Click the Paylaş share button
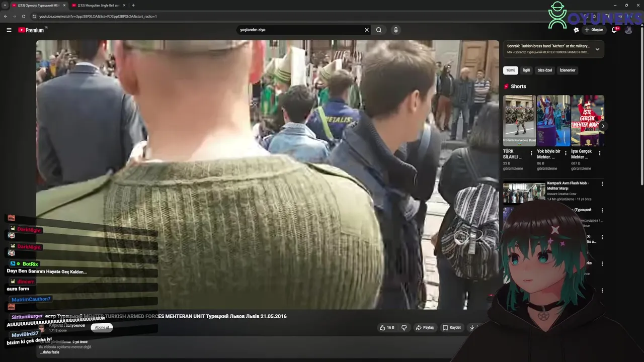This screenshot has width=644, height=362. click(x=425, y=328)
